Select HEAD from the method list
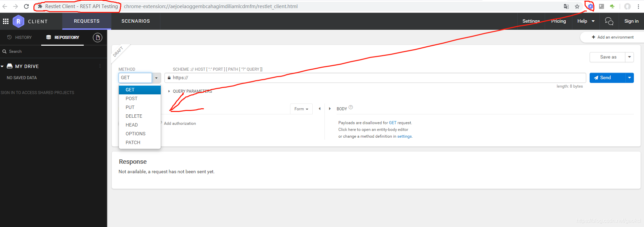The width and height of the screenshot is (644, 227). (x=140, y=125)
